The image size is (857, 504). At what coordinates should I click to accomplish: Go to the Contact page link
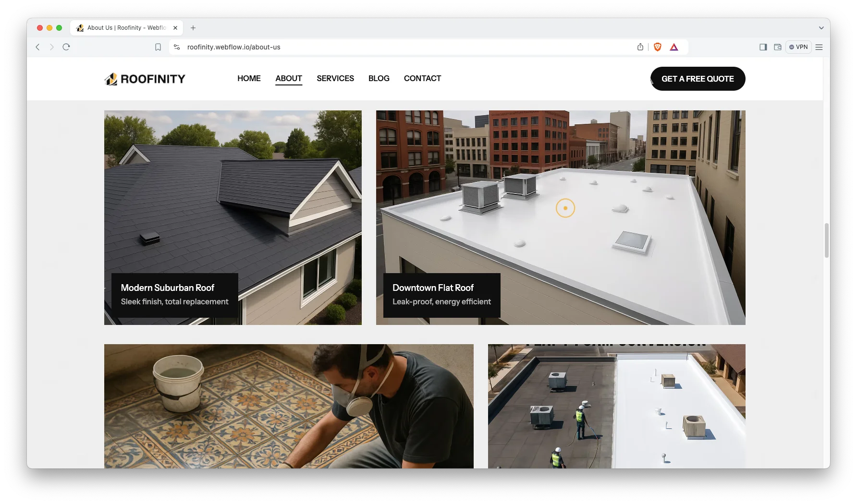[x=422, y=78]
